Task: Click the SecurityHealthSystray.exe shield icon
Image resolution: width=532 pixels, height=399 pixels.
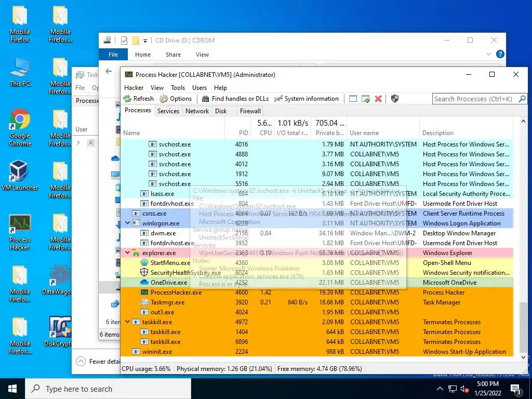Action: click(x=144, y=272)
